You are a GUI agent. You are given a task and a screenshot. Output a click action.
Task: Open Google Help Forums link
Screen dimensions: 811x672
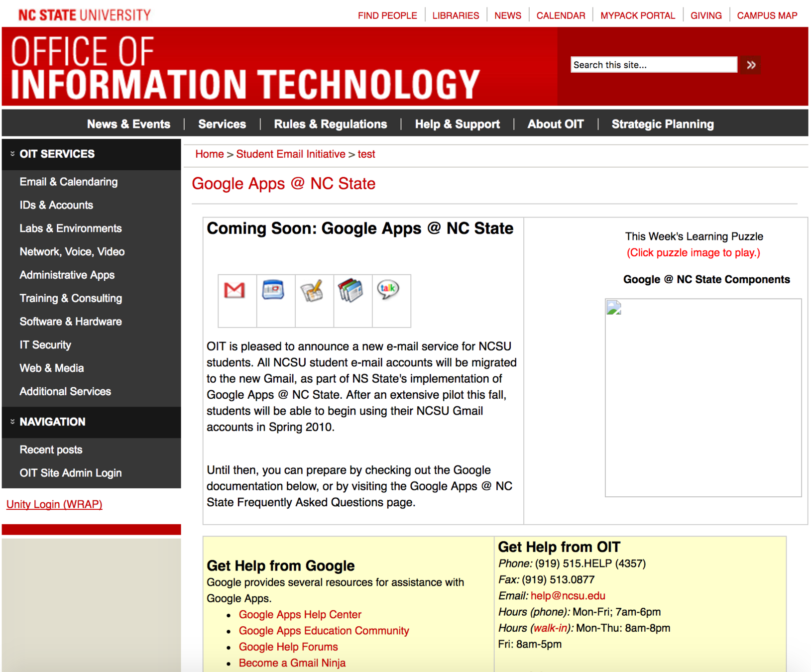(x=288, y=647)
